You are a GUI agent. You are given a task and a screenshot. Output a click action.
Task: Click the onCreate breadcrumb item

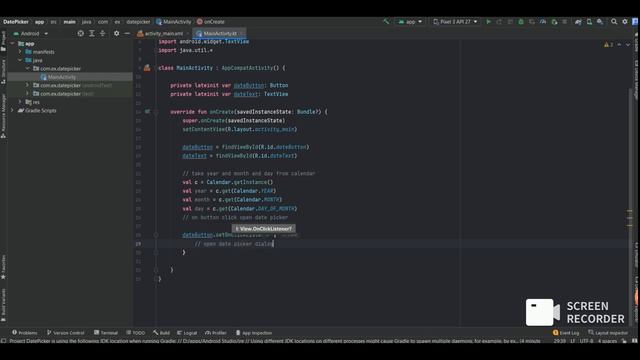211,22
